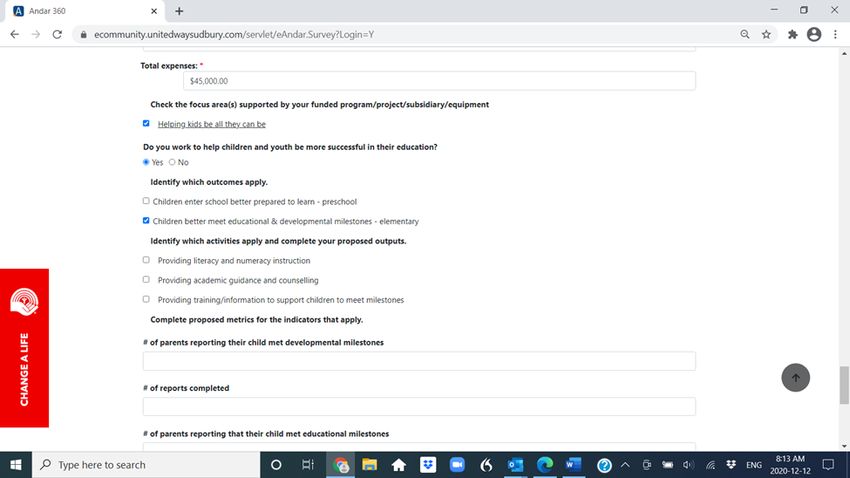Select Yes for education question
Image resolution: width=850 pixels, height=478 pixels.
point(146,162)
